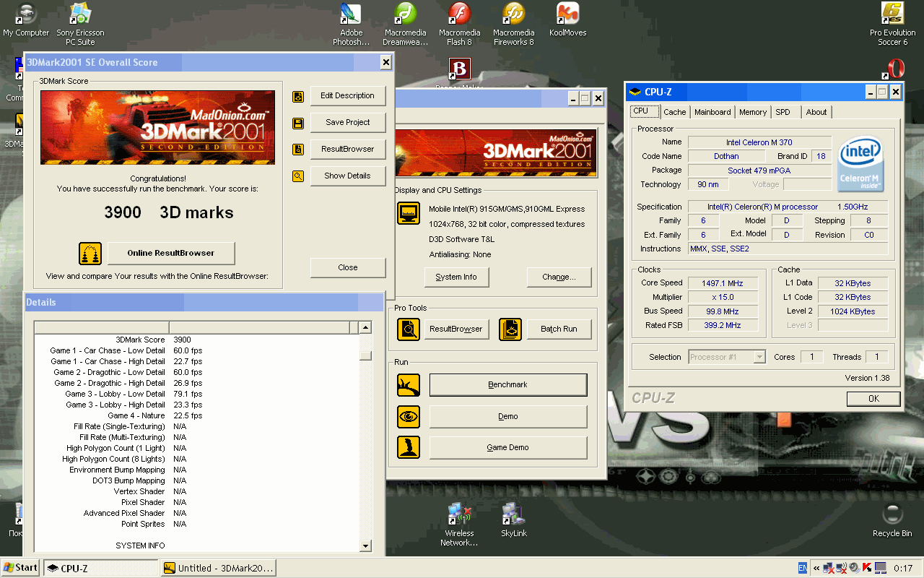Click the ResultBrowser document icon in Overall Score
The image size is (924, 578).
pyautogui.click(x=298, y=150)
